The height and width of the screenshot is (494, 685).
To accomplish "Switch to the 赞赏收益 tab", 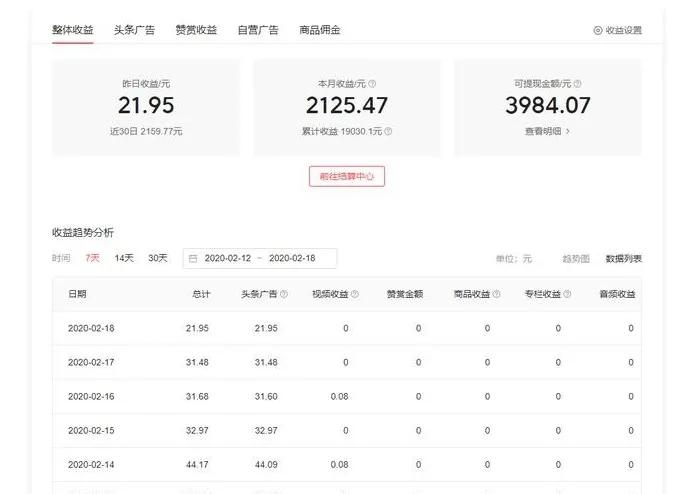I will [x=196, y=30].
